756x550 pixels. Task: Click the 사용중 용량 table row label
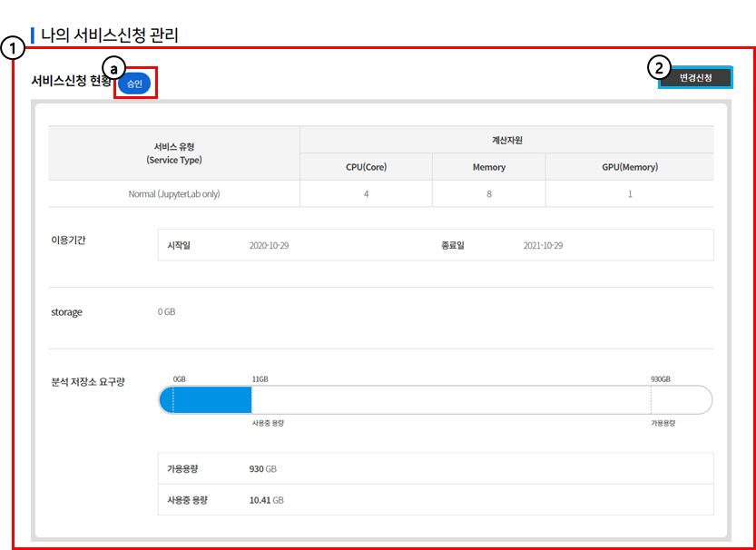pos(187,500)
